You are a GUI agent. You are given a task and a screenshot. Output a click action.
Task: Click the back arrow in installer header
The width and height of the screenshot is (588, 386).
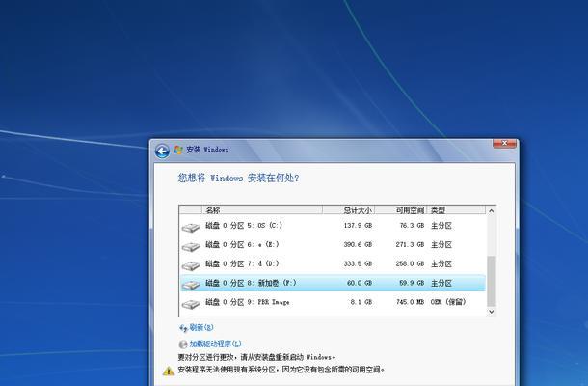tap(162, 151)
